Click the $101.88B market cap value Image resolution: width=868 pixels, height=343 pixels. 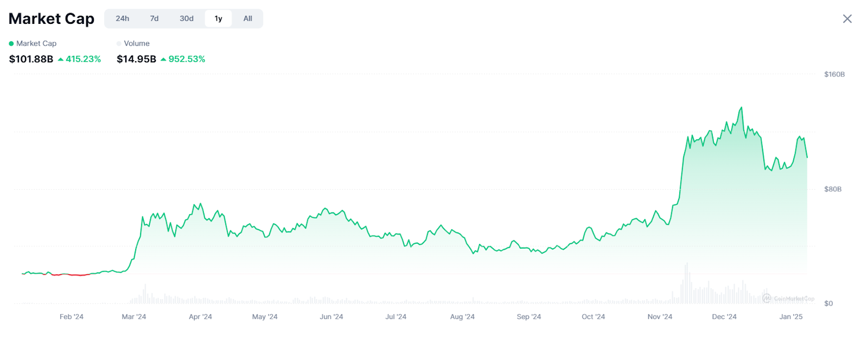point(31,59)
